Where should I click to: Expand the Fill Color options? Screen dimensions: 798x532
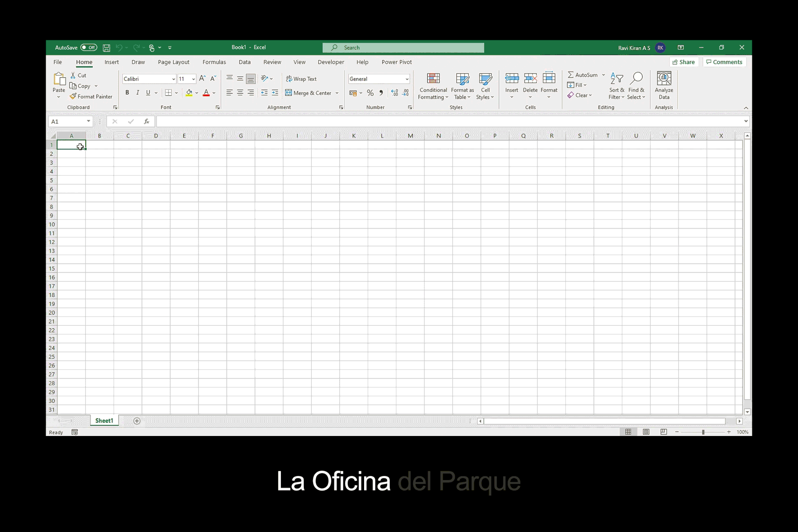pos(197,93)
